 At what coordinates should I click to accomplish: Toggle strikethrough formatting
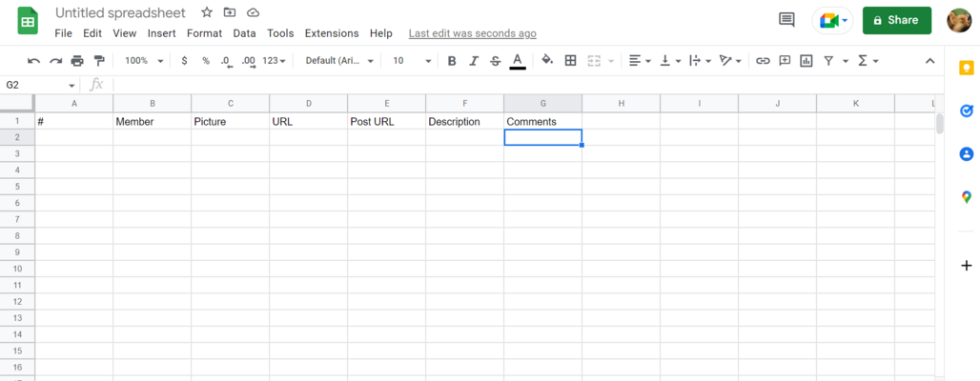[495, 61]
